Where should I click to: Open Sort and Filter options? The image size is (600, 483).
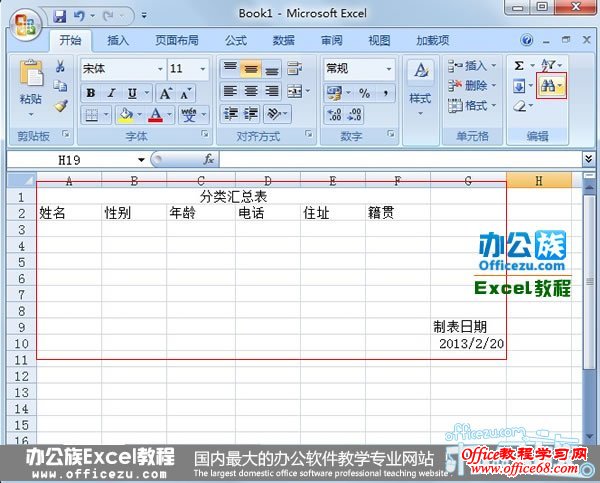[x=549, y=65]
